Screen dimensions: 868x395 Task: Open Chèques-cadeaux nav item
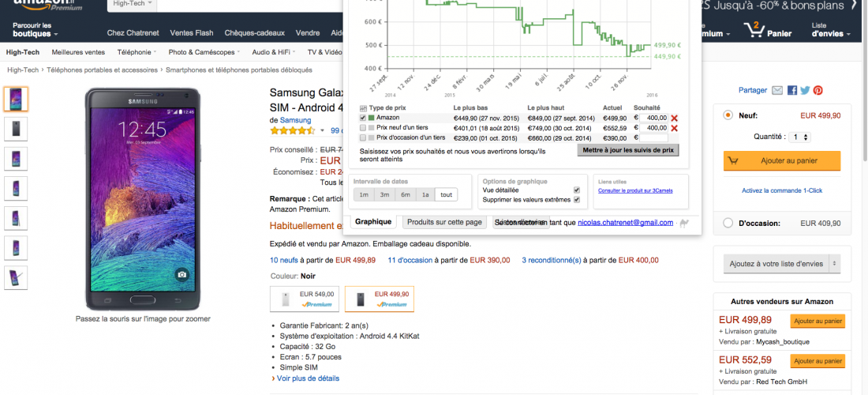point(255,32)
